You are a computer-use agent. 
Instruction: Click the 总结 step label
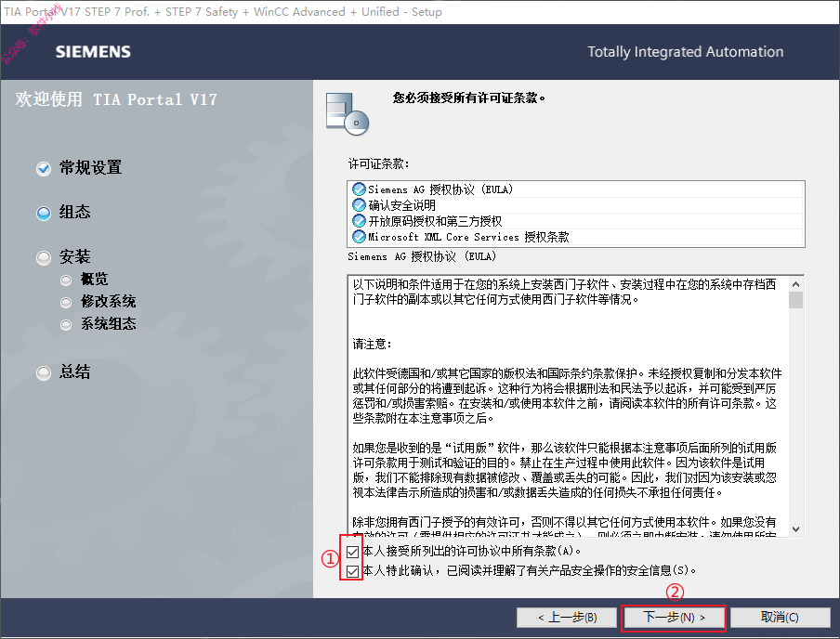(75, 372)
